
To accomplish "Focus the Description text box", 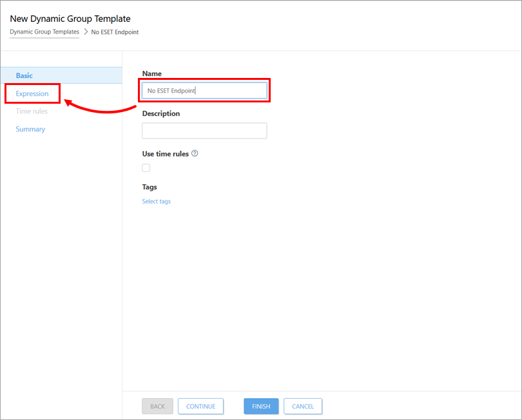I will (x=204, y=131).
